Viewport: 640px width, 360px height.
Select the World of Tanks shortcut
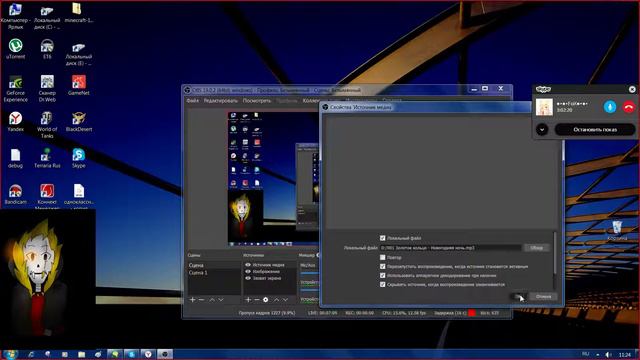(47, 124)
